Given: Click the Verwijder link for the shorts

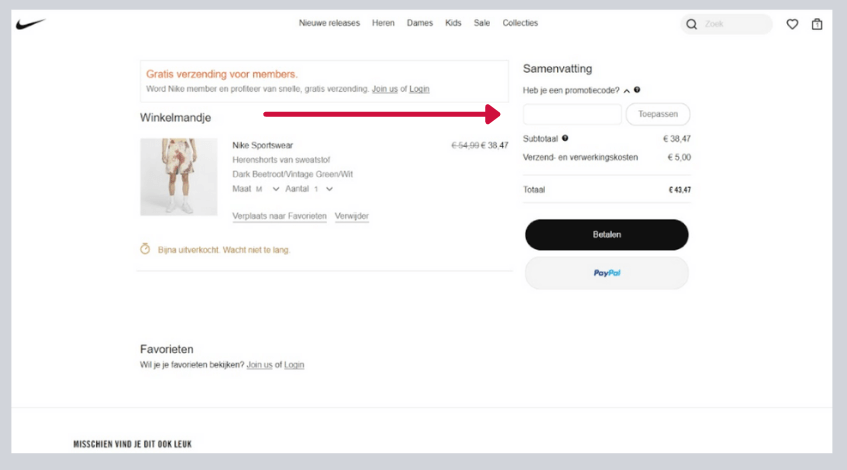Looking at the screenshot, I should pyautogui.click(x=352, y=216).
